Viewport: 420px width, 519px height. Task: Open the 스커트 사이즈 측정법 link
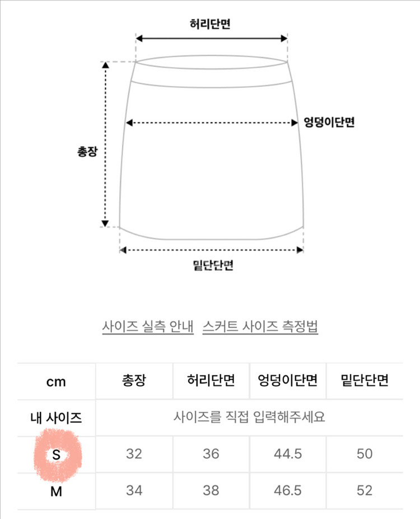260,327
